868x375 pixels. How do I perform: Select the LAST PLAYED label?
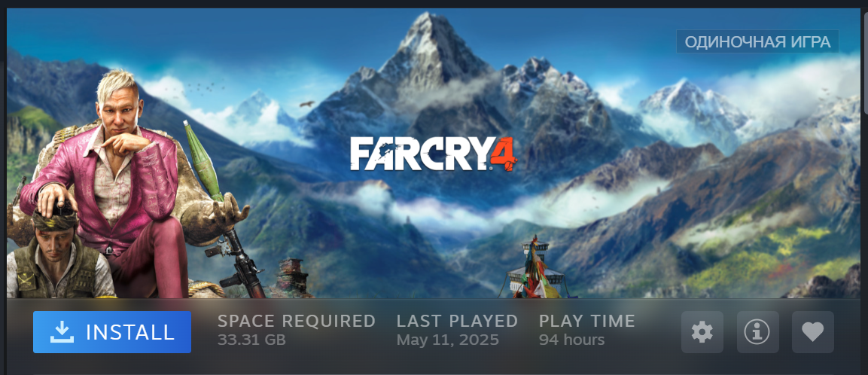click(x=457, y=321)
